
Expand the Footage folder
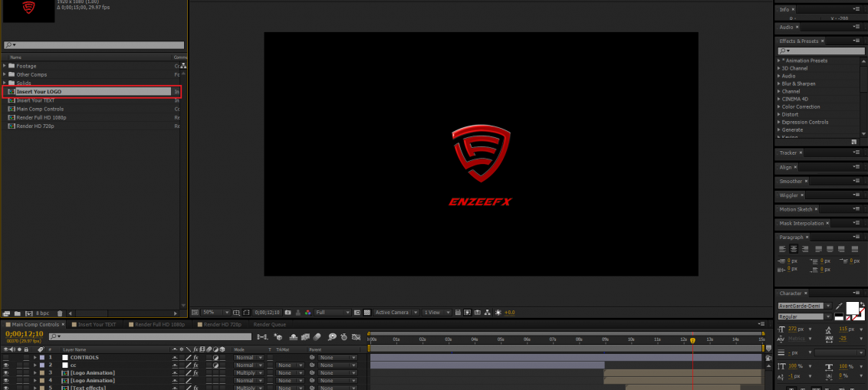[5, 66]
